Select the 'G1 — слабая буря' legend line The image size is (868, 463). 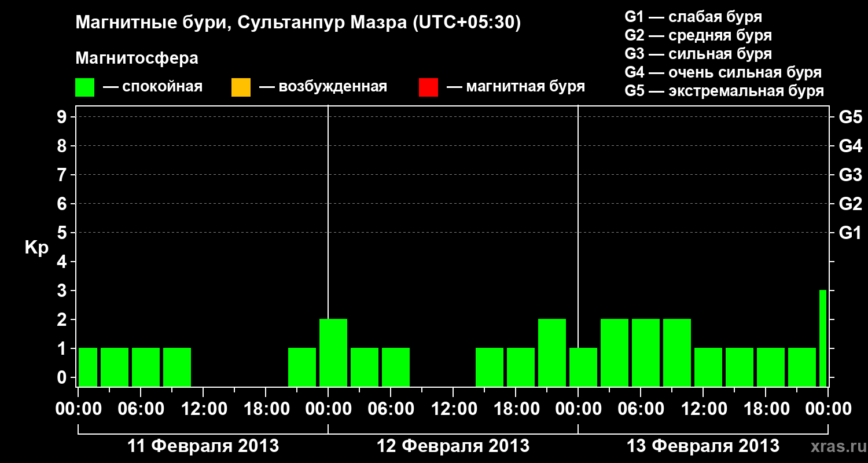[x=693, y=17]
